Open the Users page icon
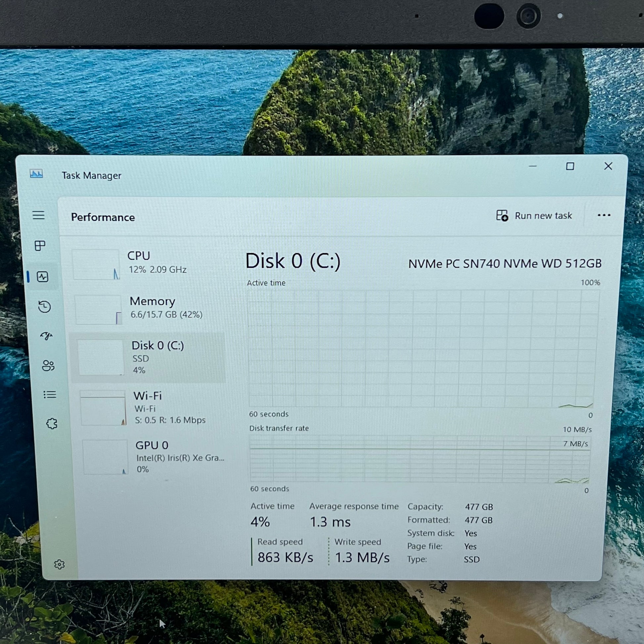This screenshot has height=644, width=644. (x=48, y=366)
